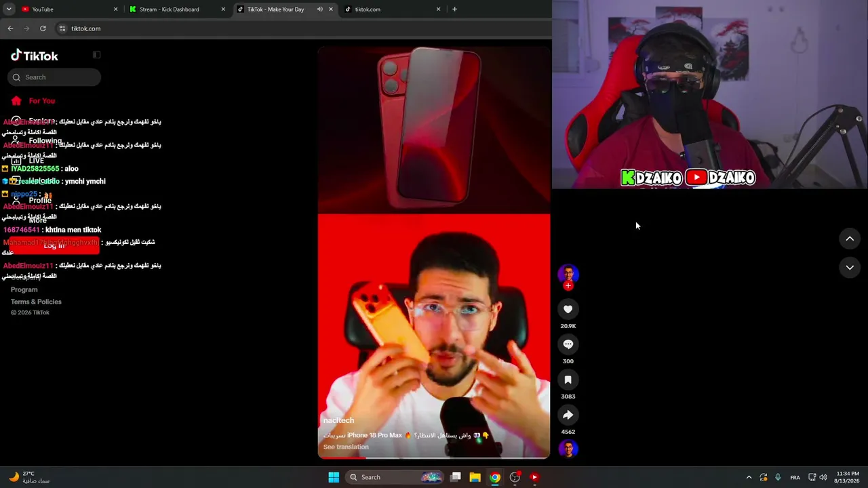Go forward in browser history
The height and width of the screenshot is (488, 868).
click(x=26, y=28)
